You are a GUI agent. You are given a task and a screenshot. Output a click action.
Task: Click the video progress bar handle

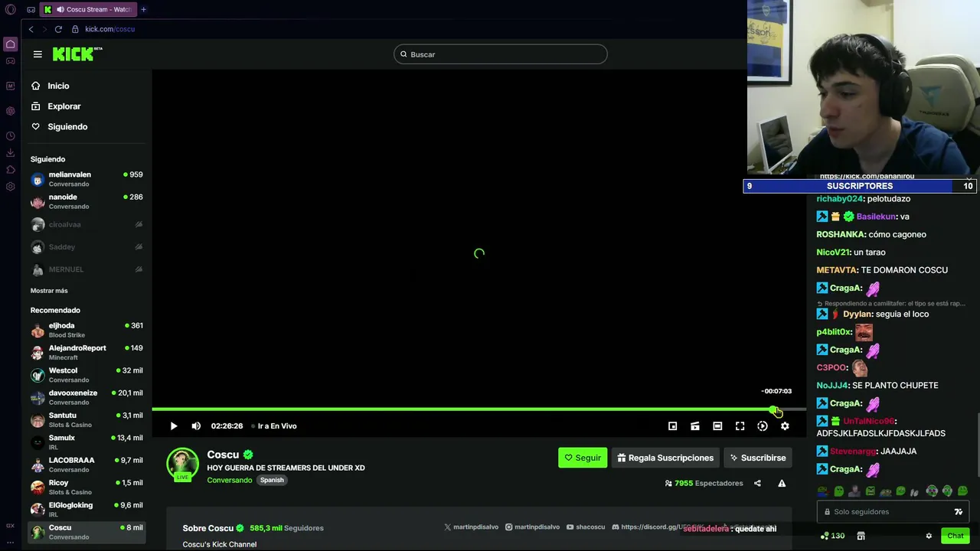pyautogui.click(x=773, y=410)
